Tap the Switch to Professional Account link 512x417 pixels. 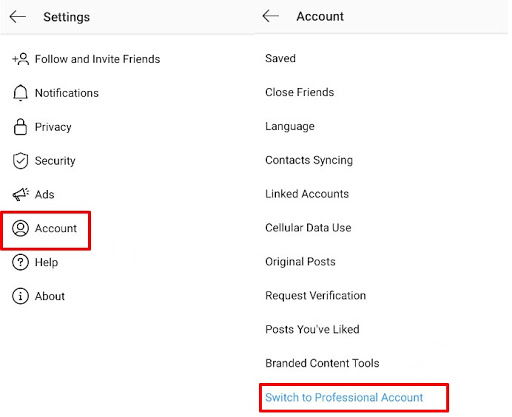(344, 397)
